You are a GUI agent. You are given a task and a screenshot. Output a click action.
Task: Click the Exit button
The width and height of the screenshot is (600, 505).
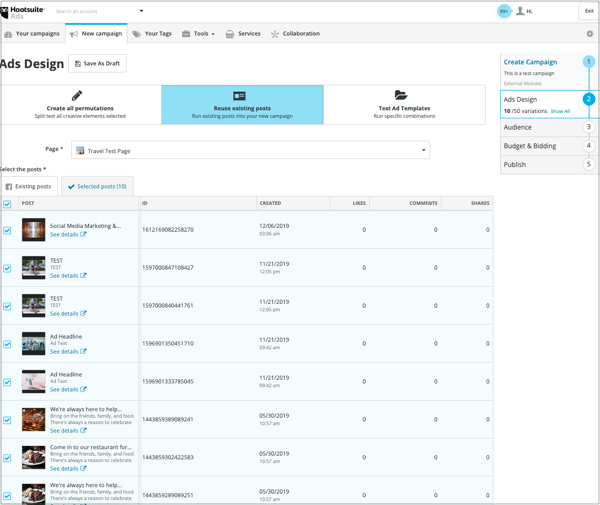[589, 11]
